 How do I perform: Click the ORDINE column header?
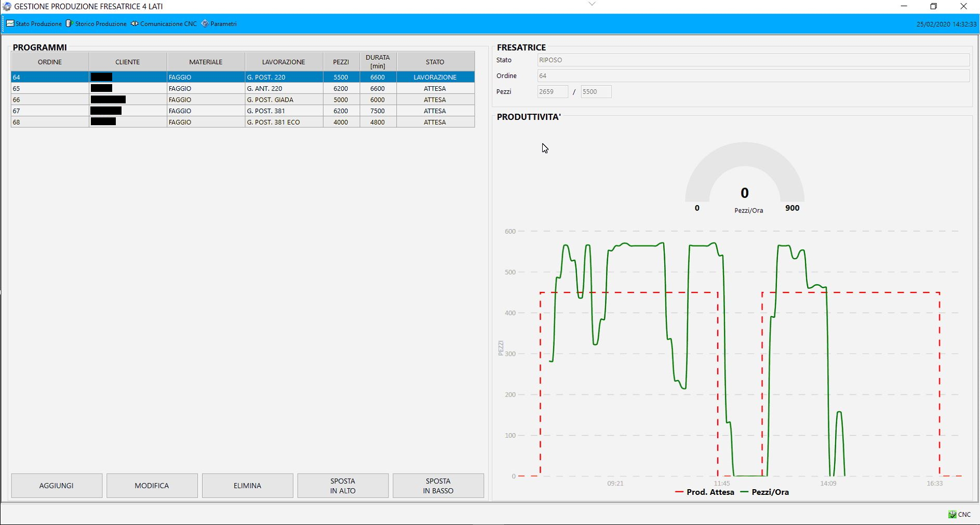(x=50, y=62)
